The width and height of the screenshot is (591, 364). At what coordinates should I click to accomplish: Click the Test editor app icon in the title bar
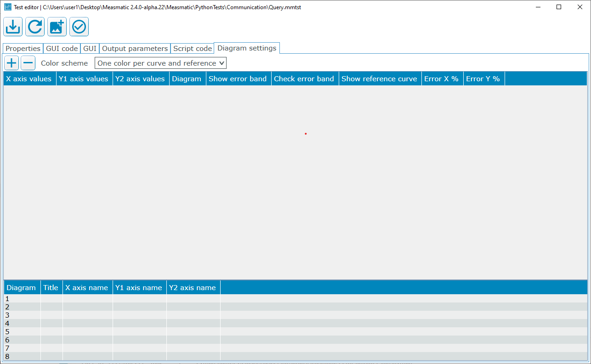[8, 7]
